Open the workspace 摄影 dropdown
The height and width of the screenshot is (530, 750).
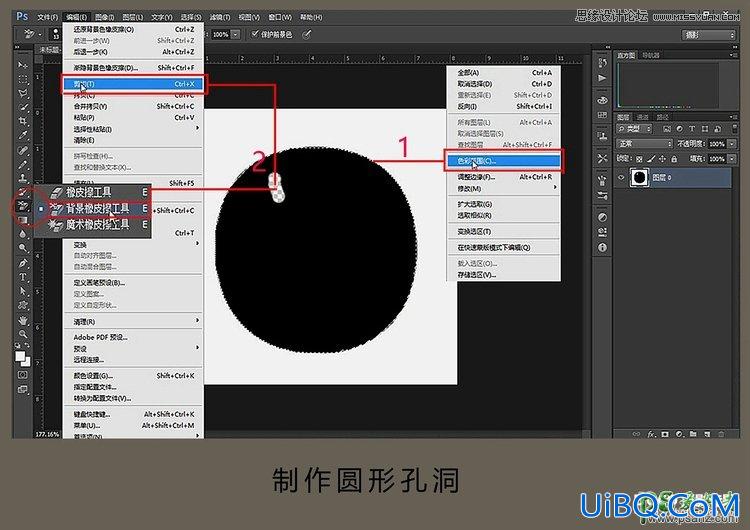click(x=708, y=35)
